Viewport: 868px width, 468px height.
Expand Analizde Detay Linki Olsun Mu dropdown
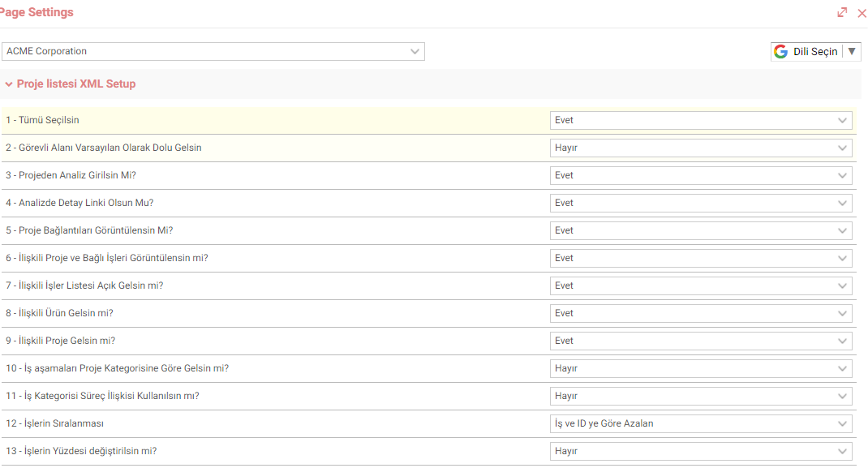tap(701, 203)
